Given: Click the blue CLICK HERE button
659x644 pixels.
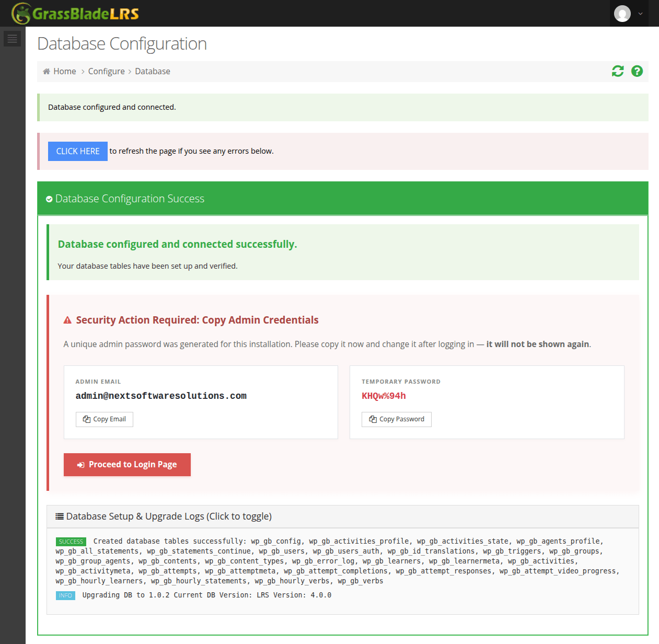Looking at the screenshot, I should (78, 151).
